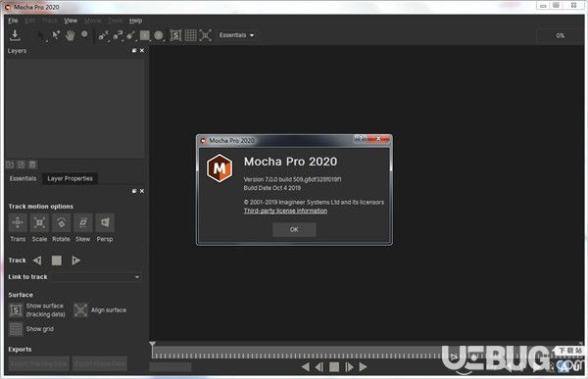This screenshot has width=588, height=379.
Task: Step back one frame
Action: click(x=319, y=367)
